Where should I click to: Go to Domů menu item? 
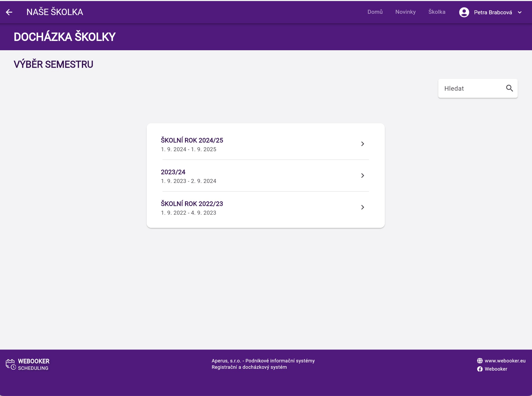pos(375,12)
